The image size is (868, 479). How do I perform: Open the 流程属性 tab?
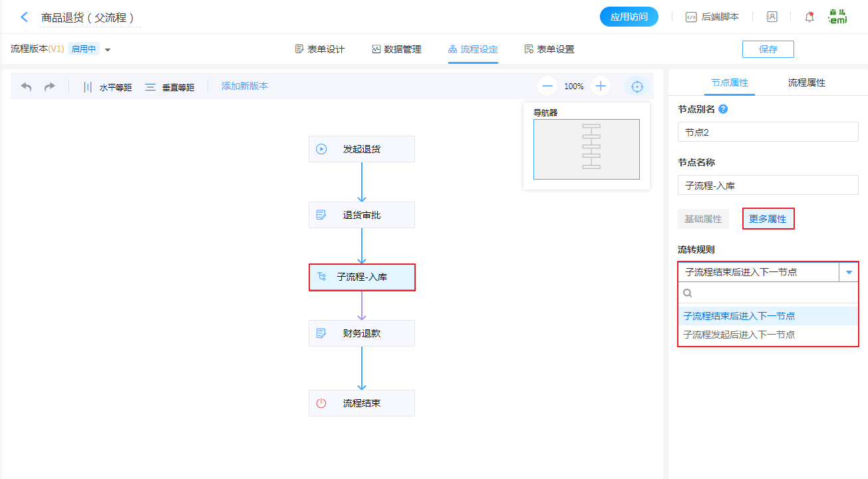click(806, 82)
